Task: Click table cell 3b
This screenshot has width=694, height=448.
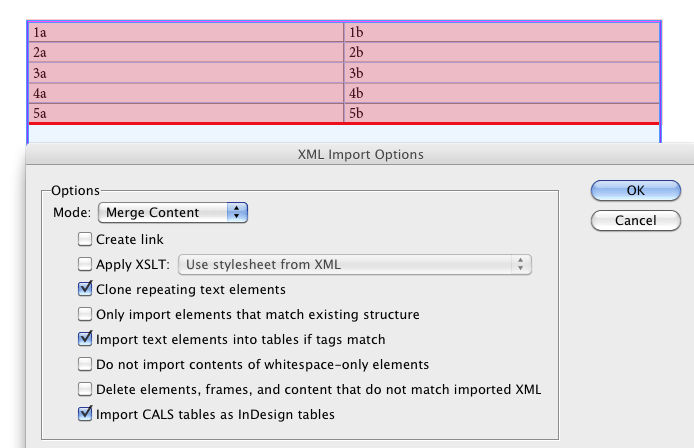Action: 502,73
